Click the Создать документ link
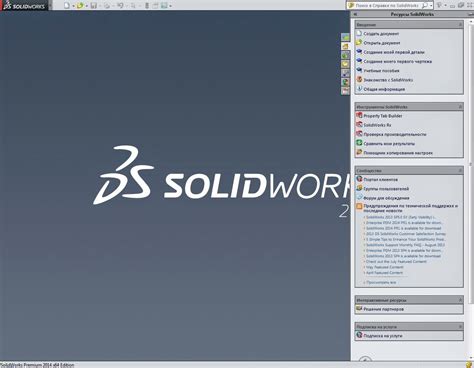 [381, 34]
